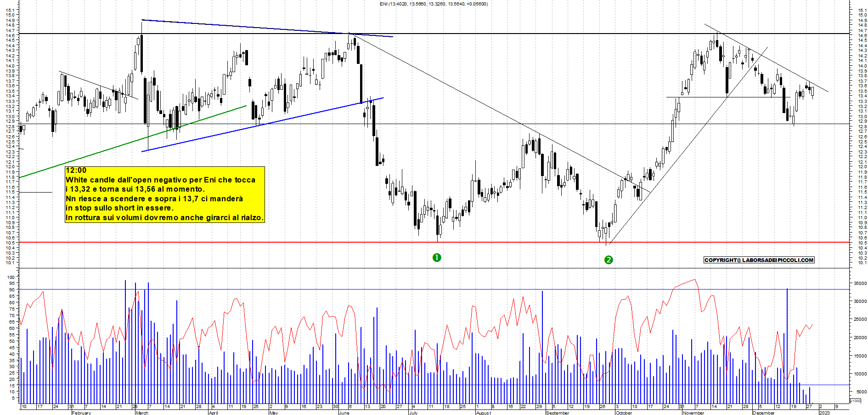868x415 pixels.
Task: Click the 'White candle dall'open negativo' note line
Action: [160, 180]
